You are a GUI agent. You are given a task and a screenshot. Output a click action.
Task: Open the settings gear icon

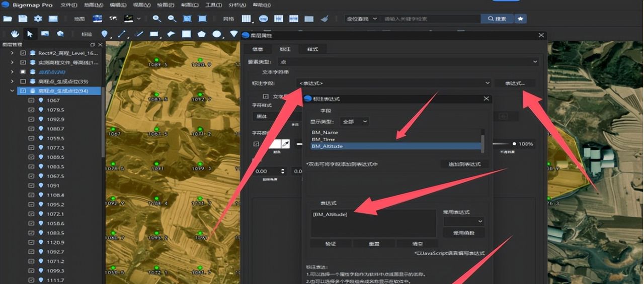coord(38,19)
